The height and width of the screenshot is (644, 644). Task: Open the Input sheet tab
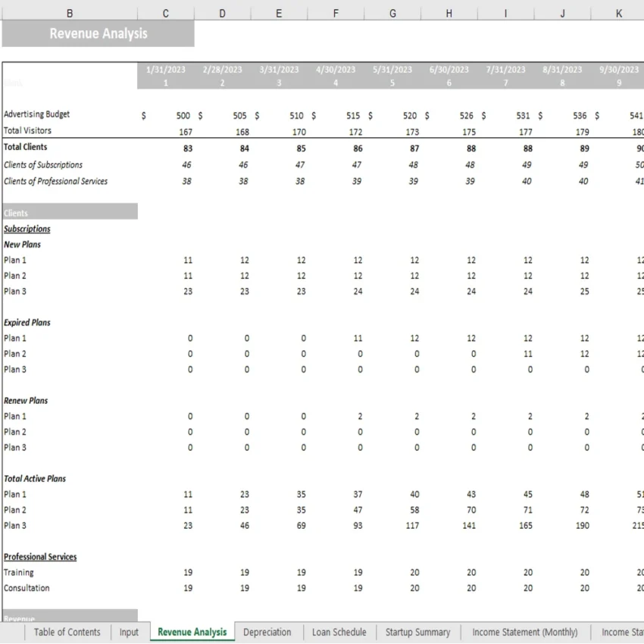point(129,632)
